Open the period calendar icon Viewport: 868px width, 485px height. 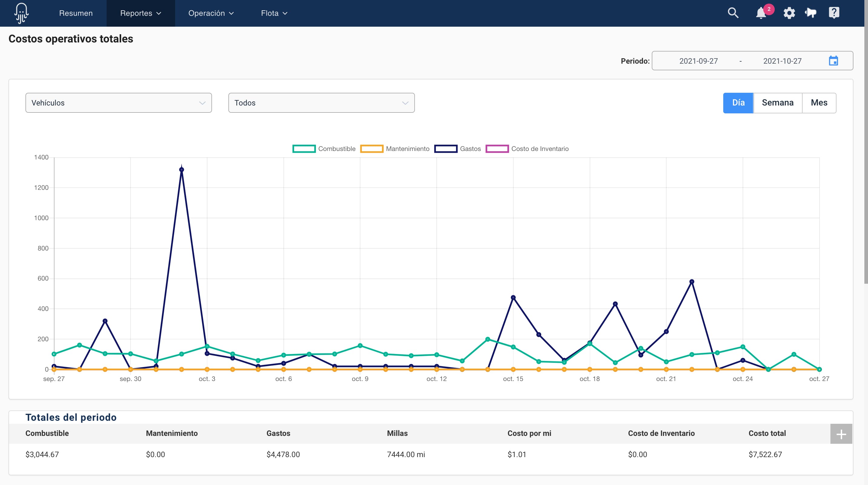coord(833,61)
